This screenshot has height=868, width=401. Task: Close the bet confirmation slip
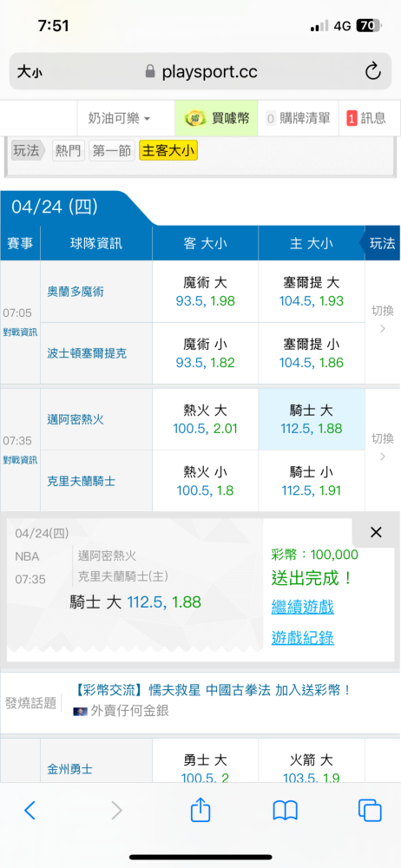(x=376, y=533)
